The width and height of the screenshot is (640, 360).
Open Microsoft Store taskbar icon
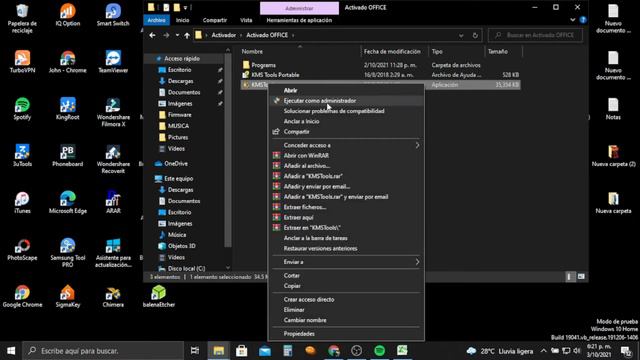click(242, 351)
